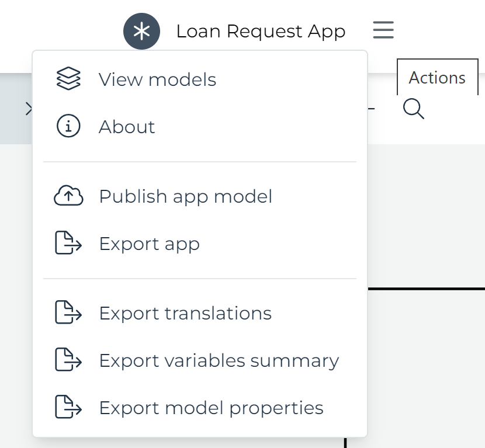Click the export icon beside Export model properties
The image size is (485, 448).
[x=68, y=408]
